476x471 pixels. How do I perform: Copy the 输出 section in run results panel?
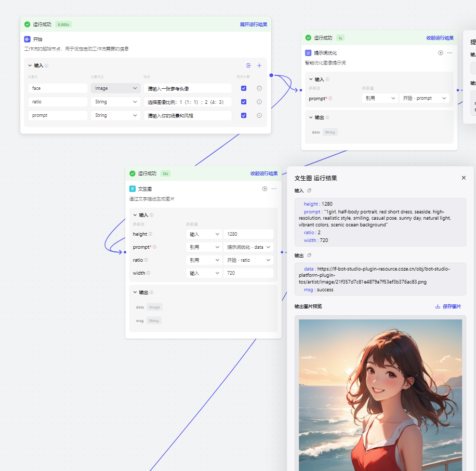309,255
